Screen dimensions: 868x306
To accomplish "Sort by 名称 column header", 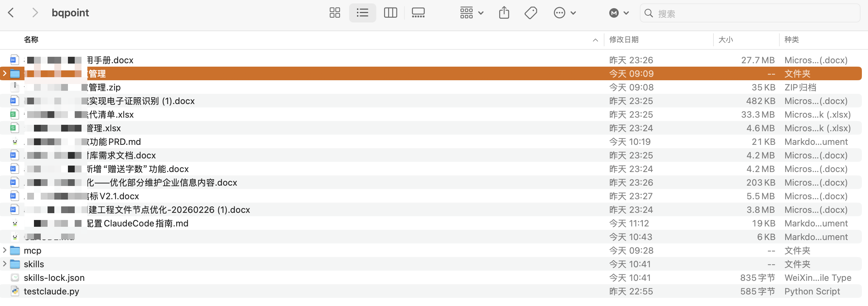I will (x=31, y=39).
